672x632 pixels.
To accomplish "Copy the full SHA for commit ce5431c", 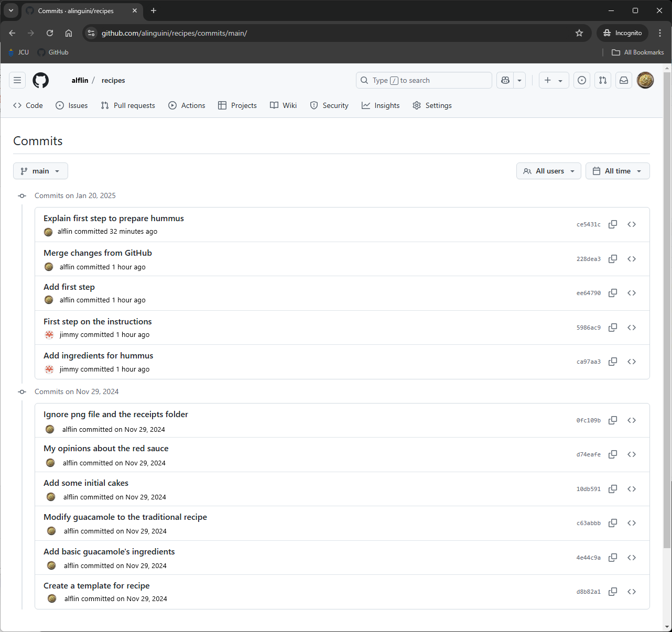I will pyautogui.click(x=612, y=224).
